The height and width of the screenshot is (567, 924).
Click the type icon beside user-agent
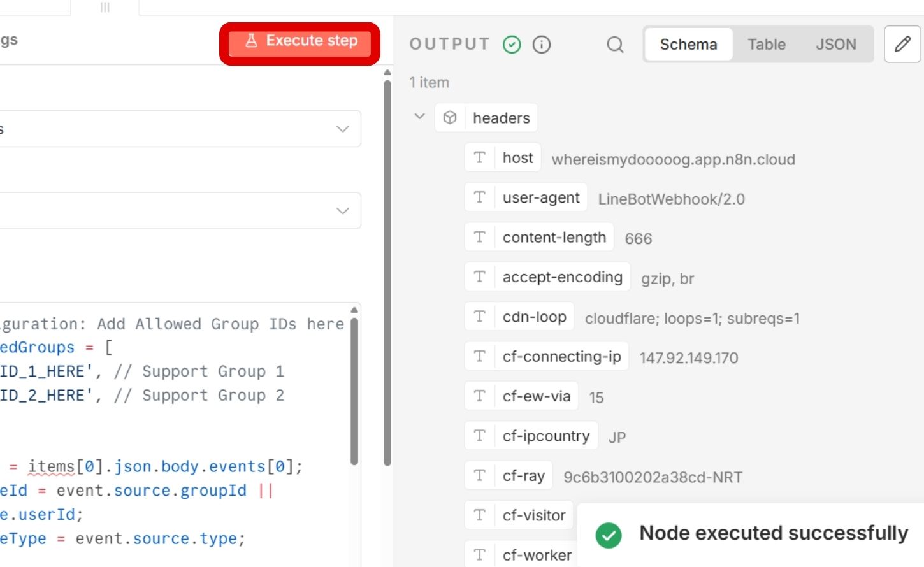coord(480,197)
